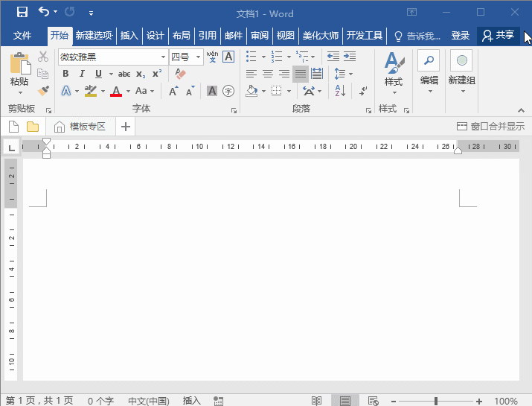Click the 共享 share button

click(498, 35)
